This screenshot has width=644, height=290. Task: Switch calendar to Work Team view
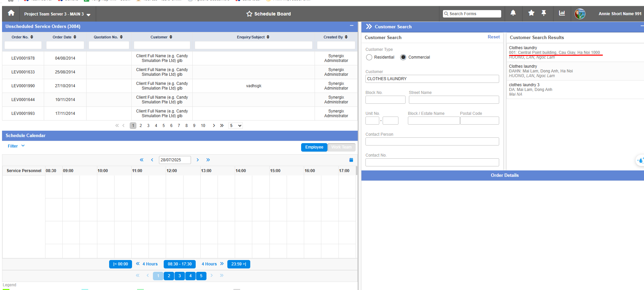pyautogui.click(x=342, y=147)
